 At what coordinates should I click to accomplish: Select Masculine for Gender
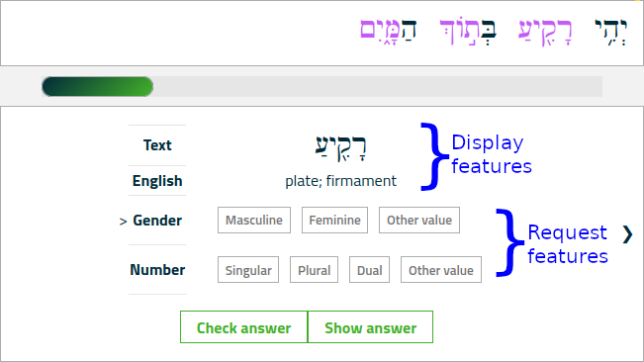pos(254,220)
